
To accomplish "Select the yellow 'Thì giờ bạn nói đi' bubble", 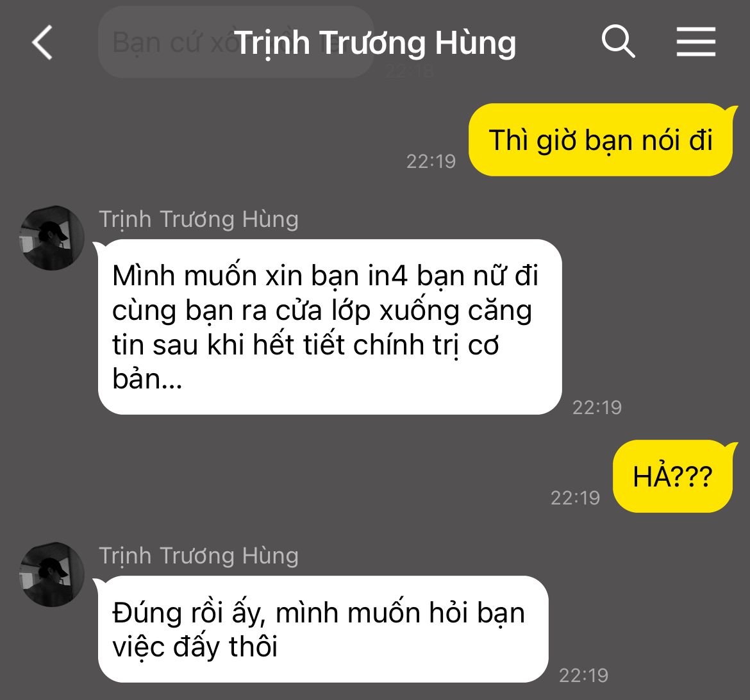I will tap(601, 140).
